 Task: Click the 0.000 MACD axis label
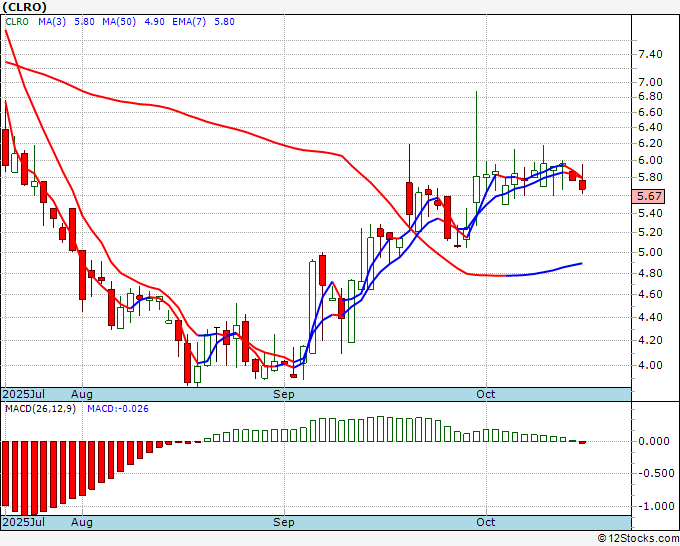(x=654, y=441)
